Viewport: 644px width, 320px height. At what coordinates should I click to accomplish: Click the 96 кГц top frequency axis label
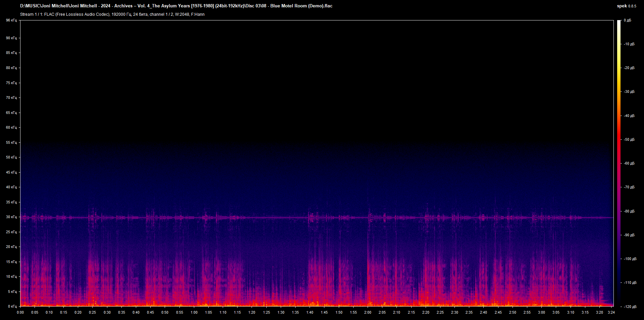[11, 20]
